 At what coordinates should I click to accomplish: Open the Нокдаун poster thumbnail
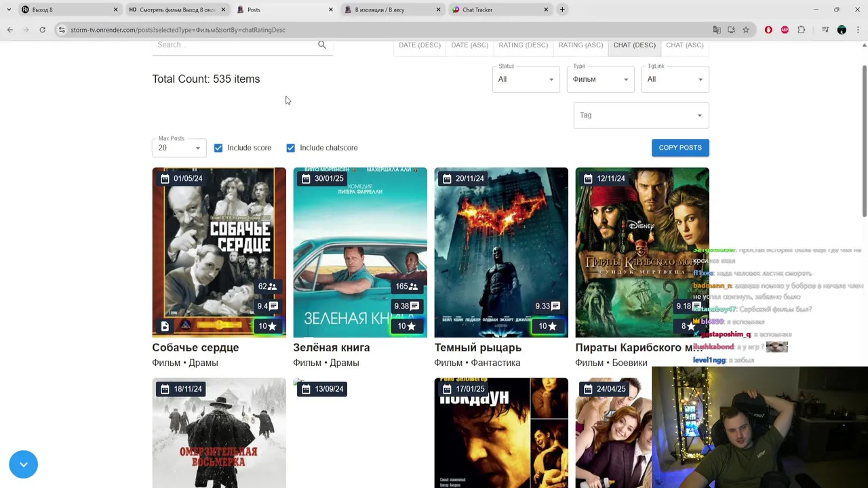(501, 433)
